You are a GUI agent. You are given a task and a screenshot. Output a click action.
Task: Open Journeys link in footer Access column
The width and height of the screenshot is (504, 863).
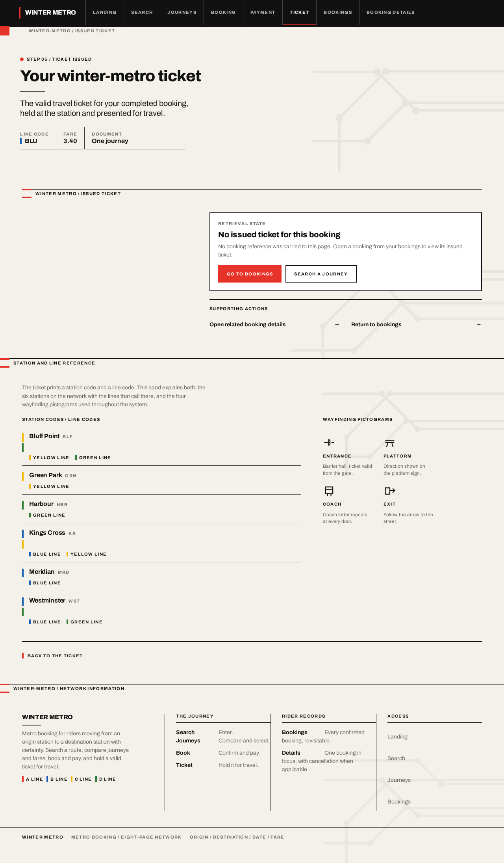tap(399, 780)
